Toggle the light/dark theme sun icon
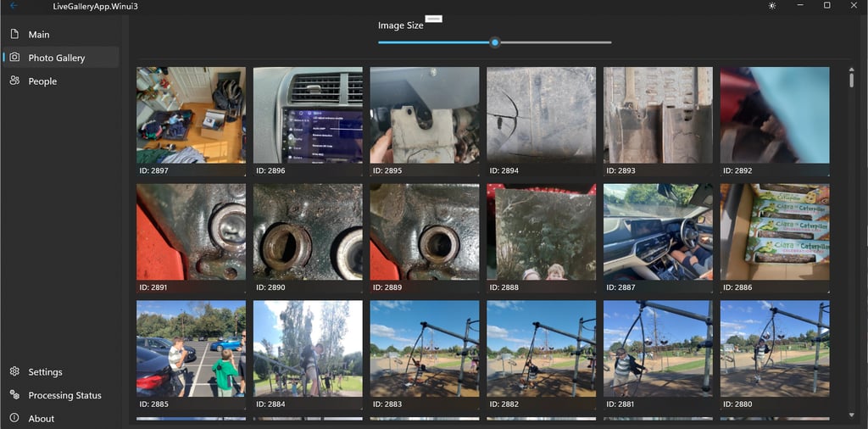This screenshot has width=868, height=429. (772, 6)
